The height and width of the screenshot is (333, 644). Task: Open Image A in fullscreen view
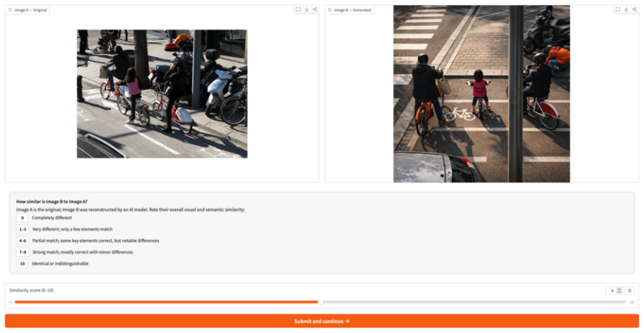[298, 10]
